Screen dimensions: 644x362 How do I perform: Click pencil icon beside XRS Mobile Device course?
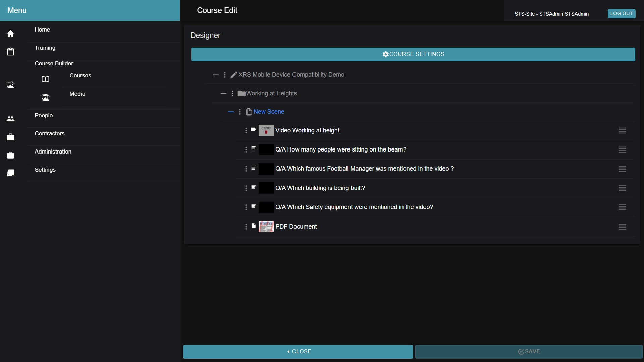pyautogui.click(x=234, y=75)
